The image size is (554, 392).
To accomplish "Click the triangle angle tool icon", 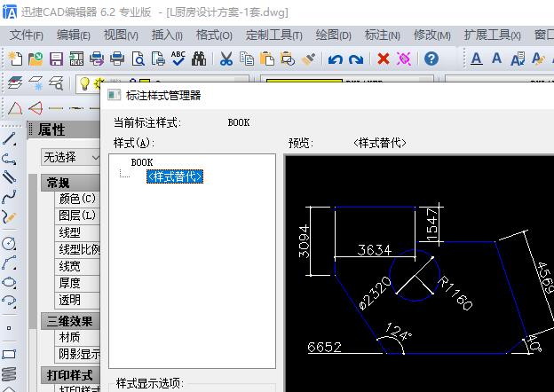I will click(x=15, y=108).
